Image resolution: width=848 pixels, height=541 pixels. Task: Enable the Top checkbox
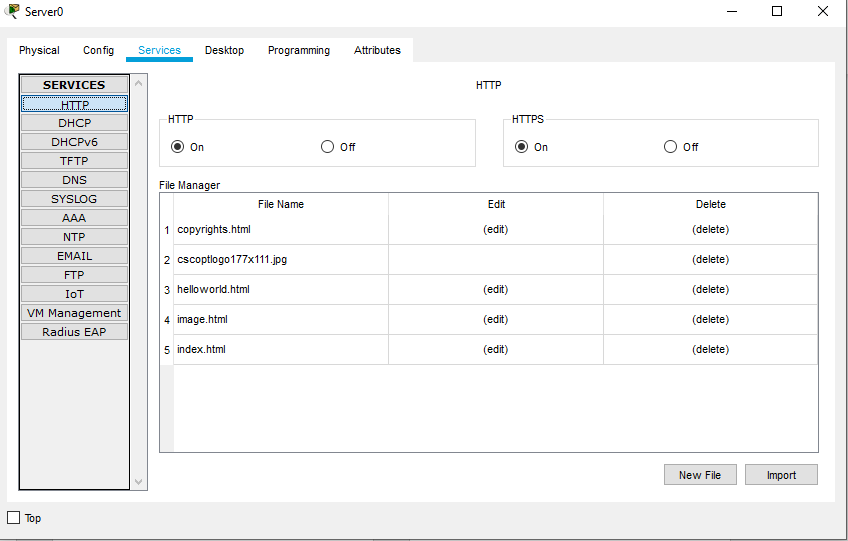pos(14,518)
